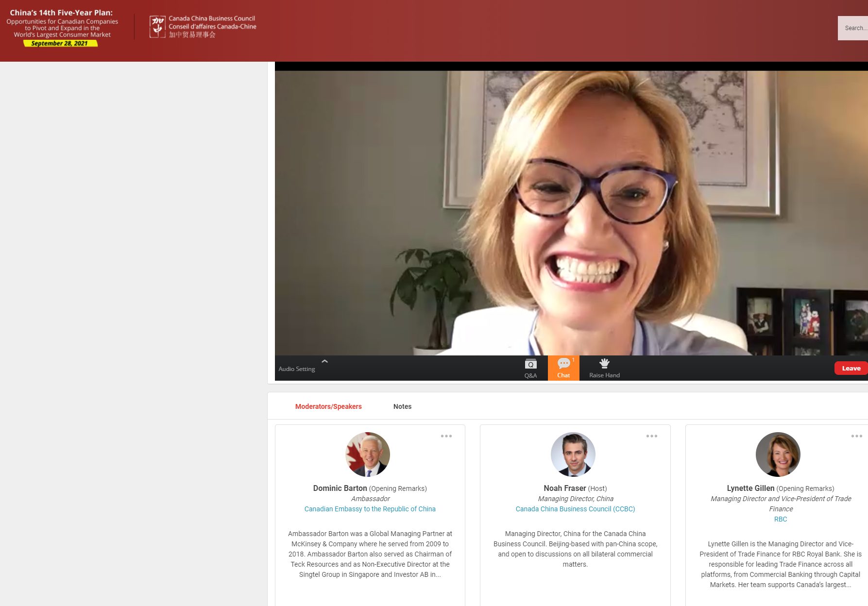This screenshot has width=868, height=606.
Task: Open Canadian Embassy to the Republic of China link
Action: pyautogui.click(x=370, y=509)
